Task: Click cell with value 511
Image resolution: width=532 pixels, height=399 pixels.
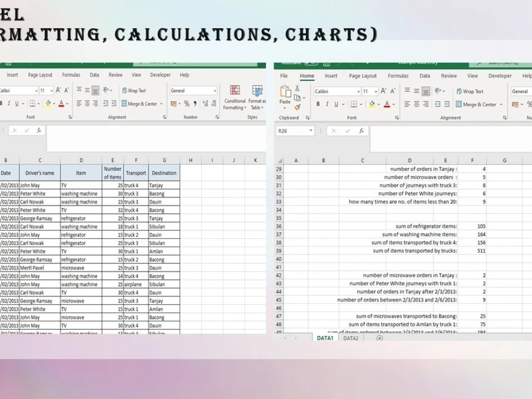Action: pos(472,251)
